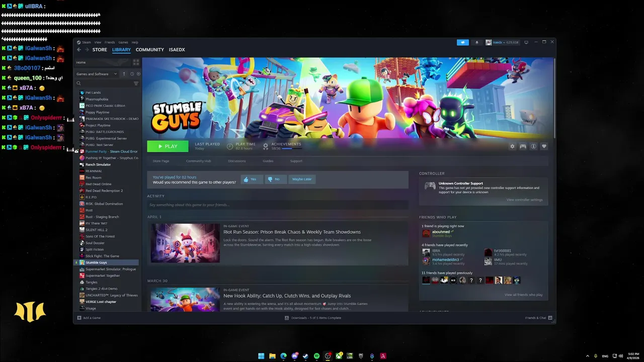Click the sort ascending arrow in the sidebar
Image resolution: width=644 pixels, height=362 pixels.
pyautogui.click(x=124, y=74)
